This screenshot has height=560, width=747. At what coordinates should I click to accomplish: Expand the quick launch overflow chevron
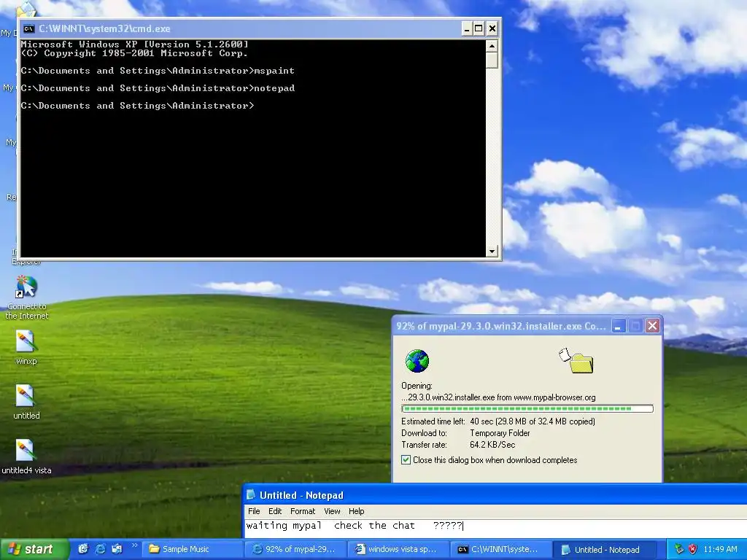[x=134, y=545]
